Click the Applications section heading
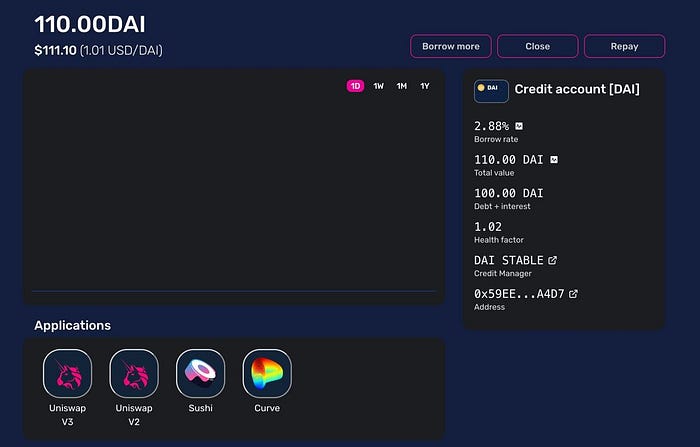Image resolution: width=700 pixels, height=447 pixels. pos(72,326)
